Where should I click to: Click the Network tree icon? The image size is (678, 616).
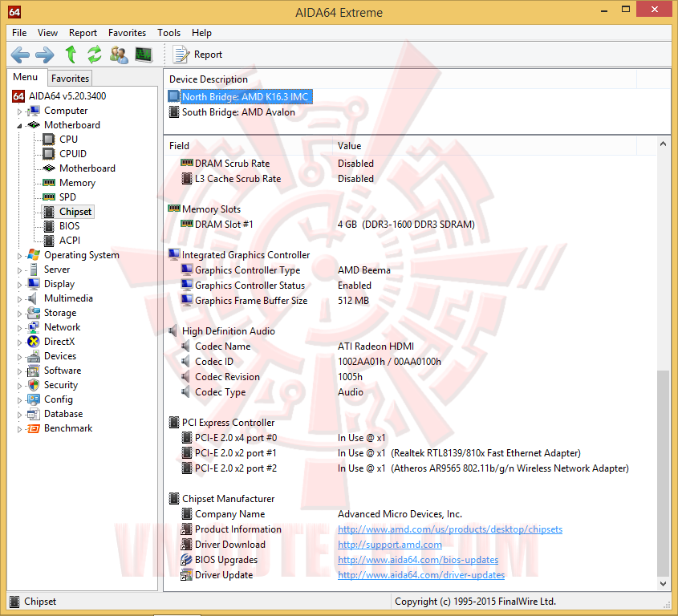coord(33,327)
